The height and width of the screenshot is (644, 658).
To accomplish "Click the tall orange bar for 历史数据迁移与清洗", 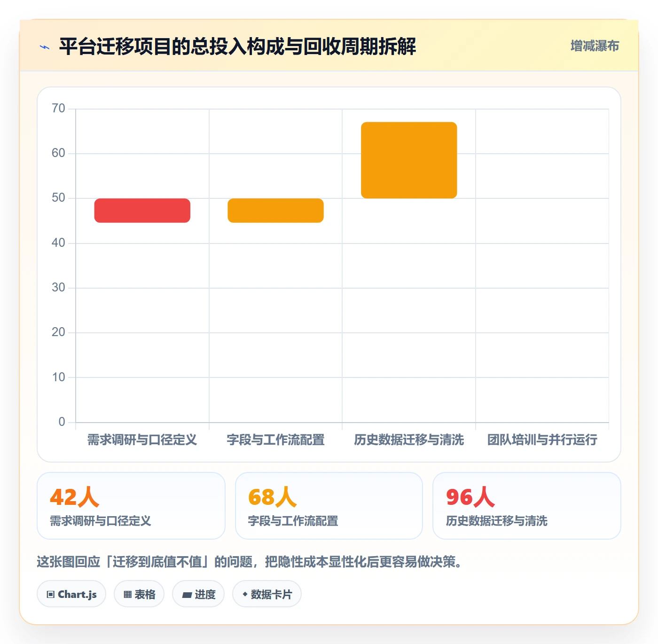I will [x=409, y=160].
